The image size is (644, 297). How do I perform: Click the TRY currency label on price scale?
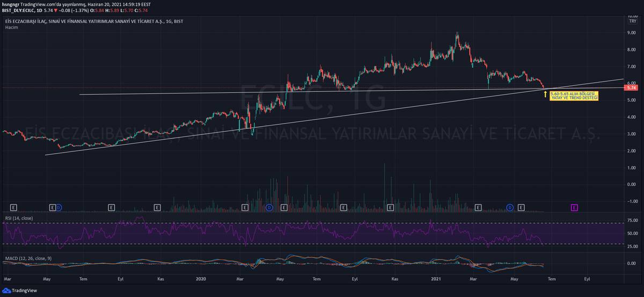coord(632,21)
